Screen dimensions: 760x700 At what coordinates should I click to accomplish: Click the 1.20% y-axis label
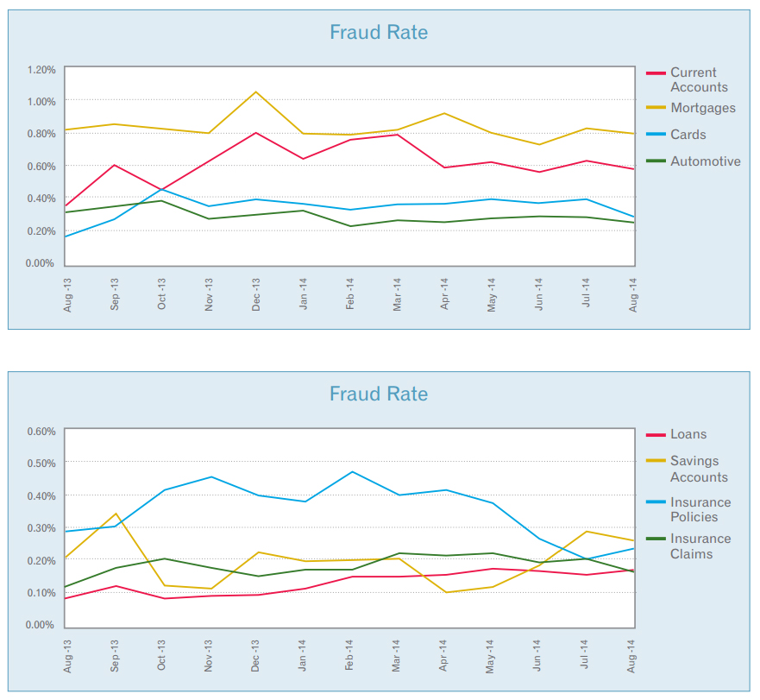(41, 69)
